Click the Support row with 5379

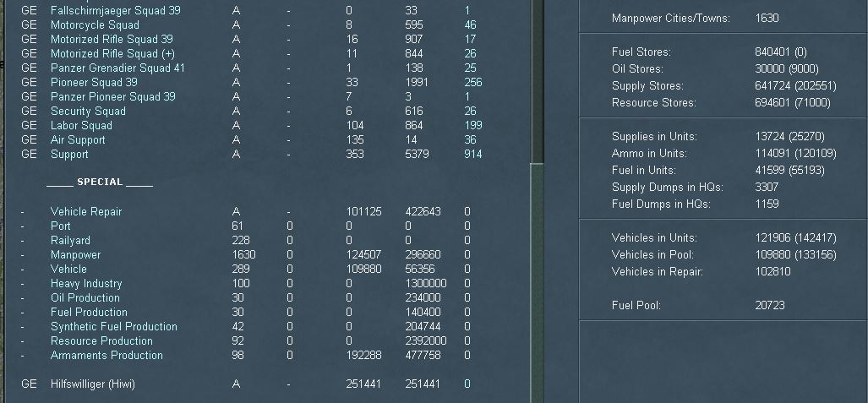pos(69,155)
